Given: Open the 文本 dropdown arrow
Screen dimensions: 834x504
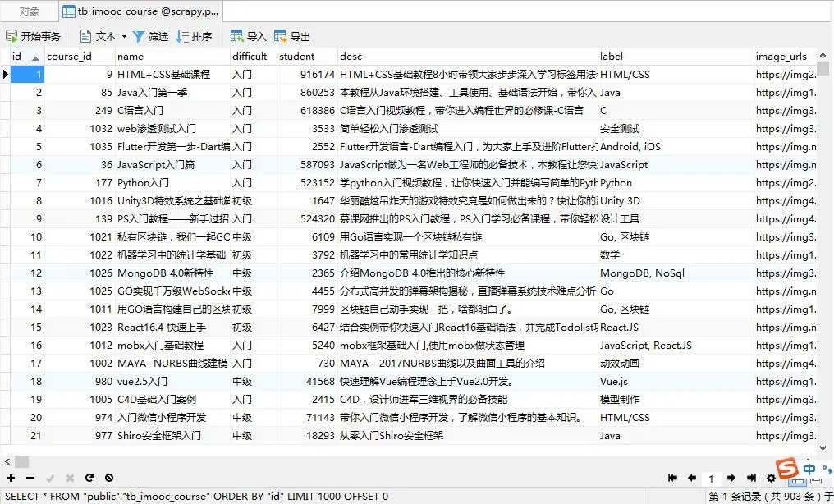Looking at the screenshot, I should coord(125,37).
